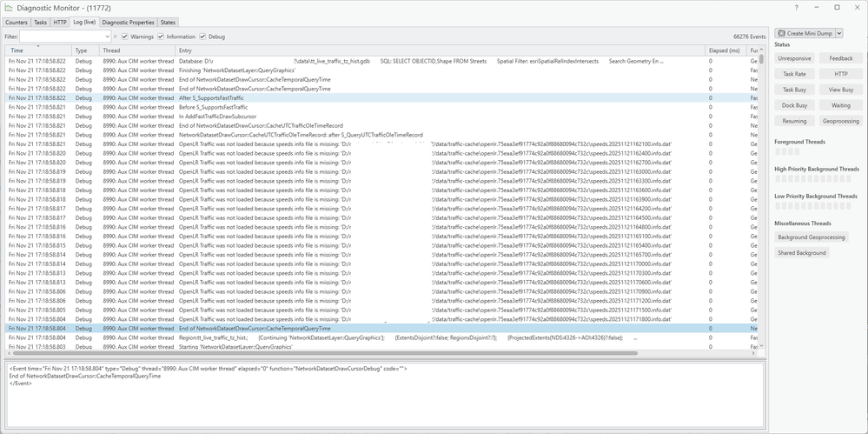
Task: Select OpenLR row for speeds.20251121163600.info.dat
Action: [x=381, y=190]
